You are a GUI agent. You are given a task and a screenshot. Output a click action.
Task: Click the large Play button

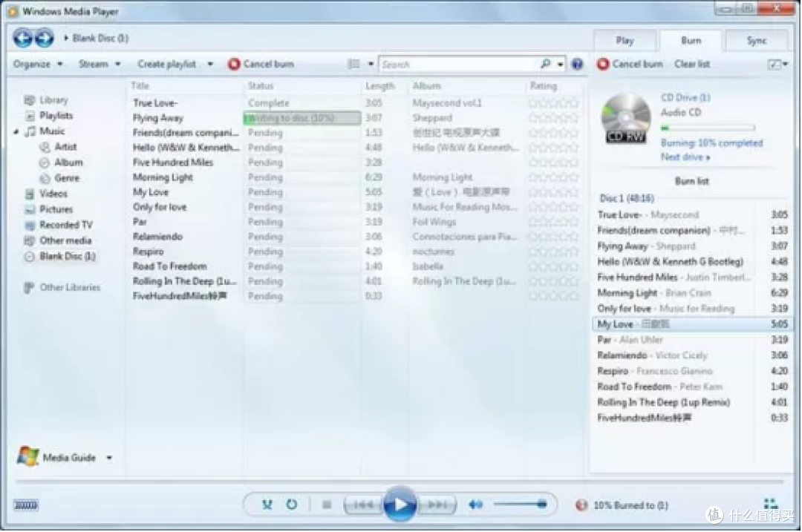[400, 505]
